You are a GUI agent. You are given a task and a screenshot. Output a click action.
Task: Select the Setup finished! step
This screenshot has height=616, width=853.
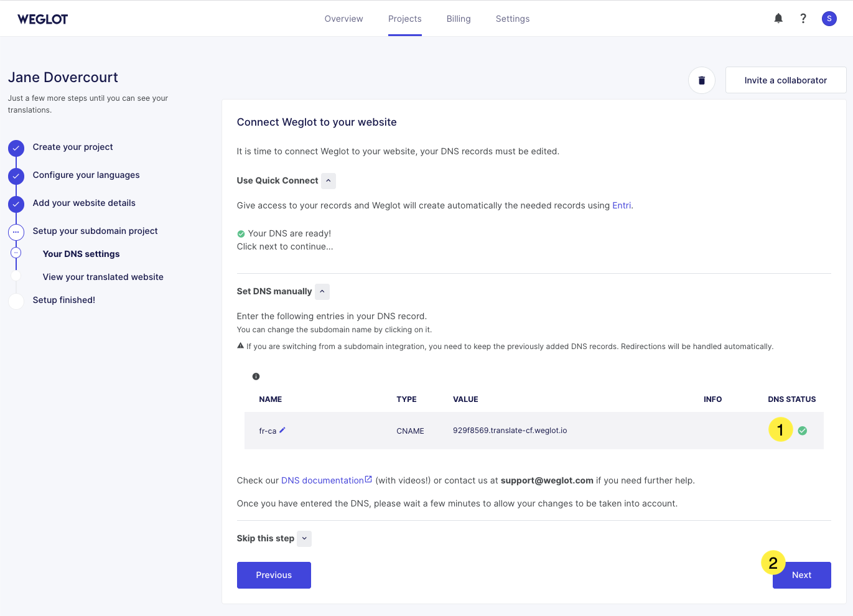click(x=64, y=300)
